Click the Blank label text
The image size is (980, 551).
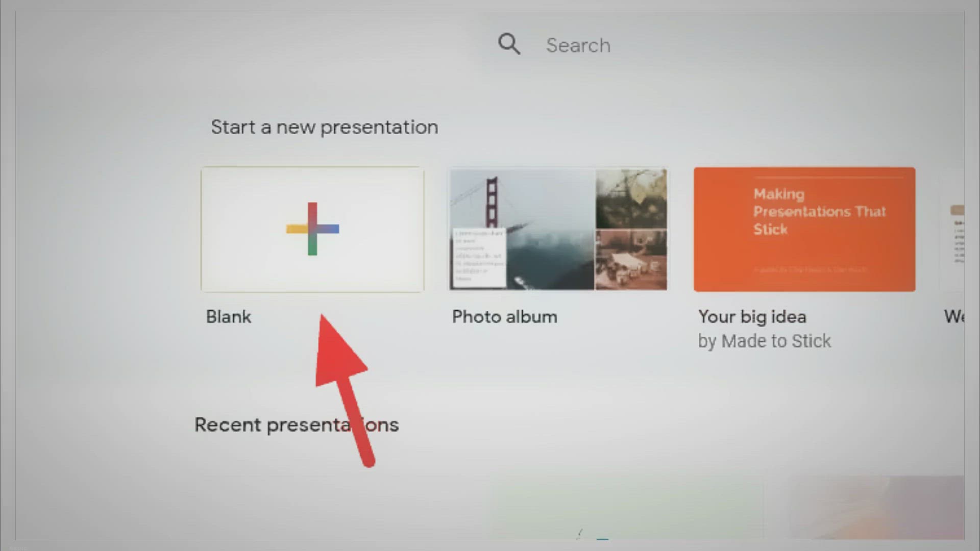228,317
